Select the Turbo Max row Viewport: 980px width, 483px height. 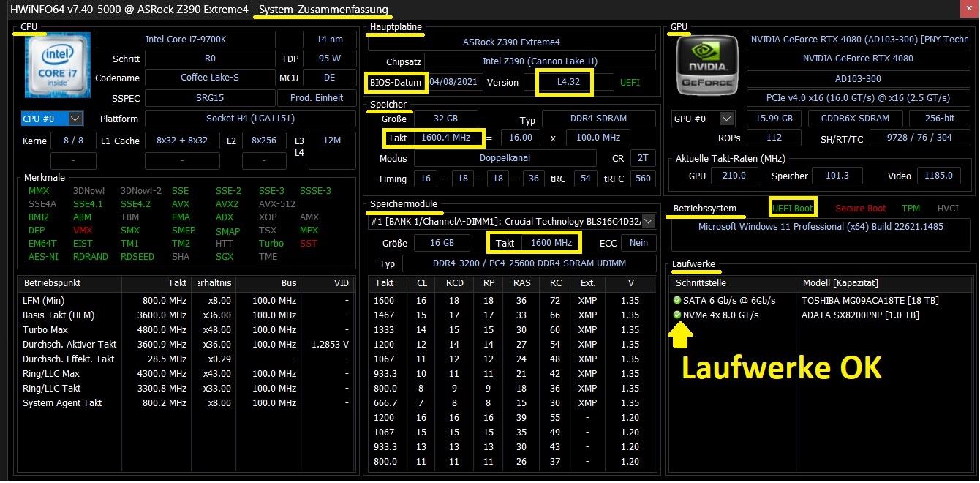(x=187, y=330)
